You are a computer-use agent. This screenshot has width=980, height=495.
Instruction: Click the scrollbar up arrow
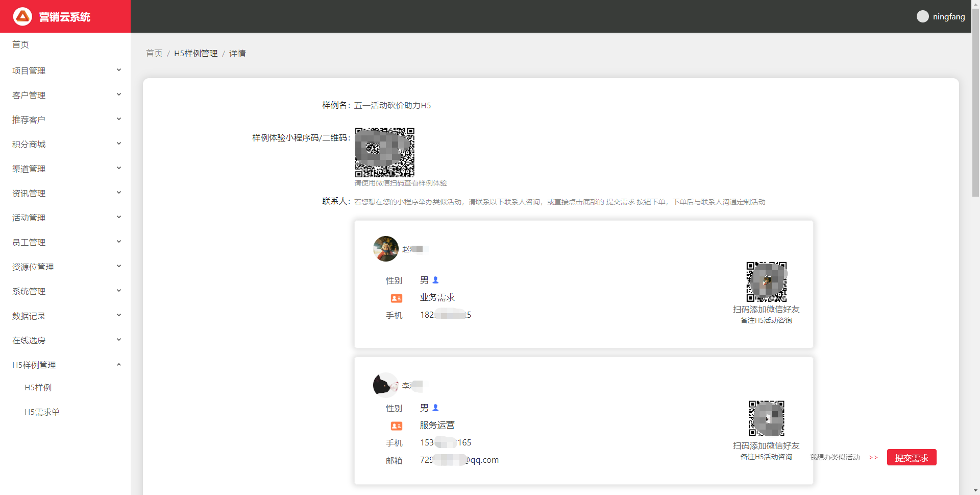pyautogui.click(x=975, y=4)
